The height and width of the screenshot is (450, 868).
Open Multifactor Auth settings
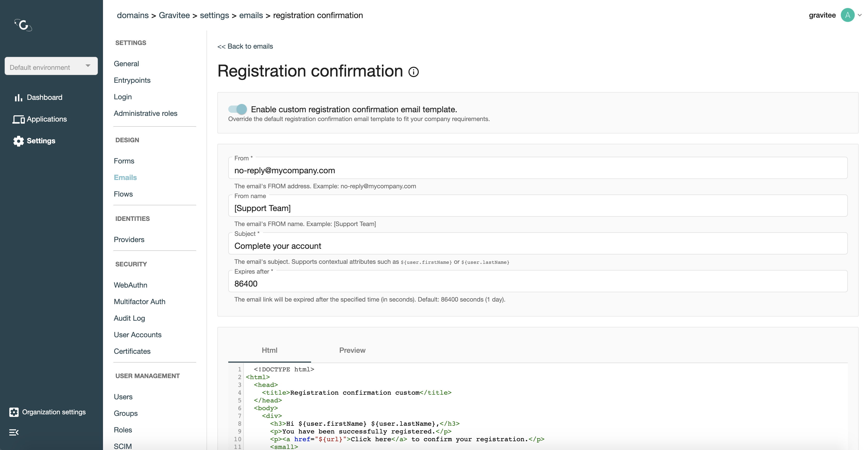click(x=139, y=302)
